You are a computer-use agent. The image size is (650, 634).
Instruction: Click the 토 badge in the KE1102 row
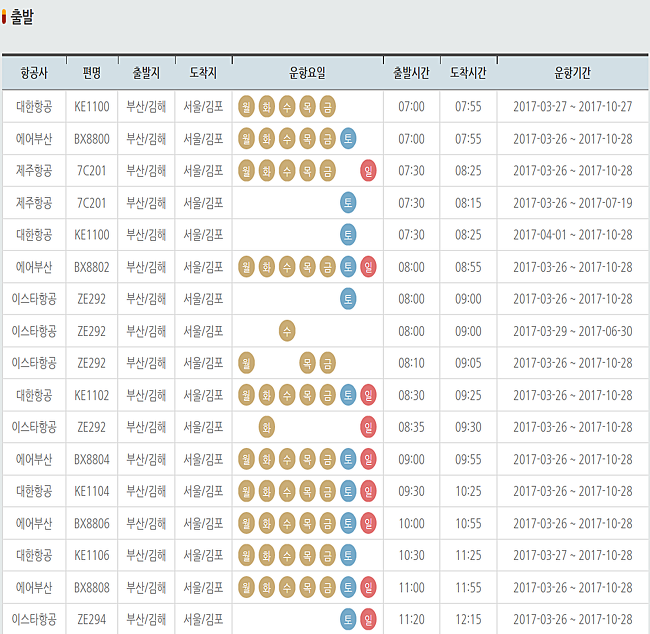tap(348, 395)
